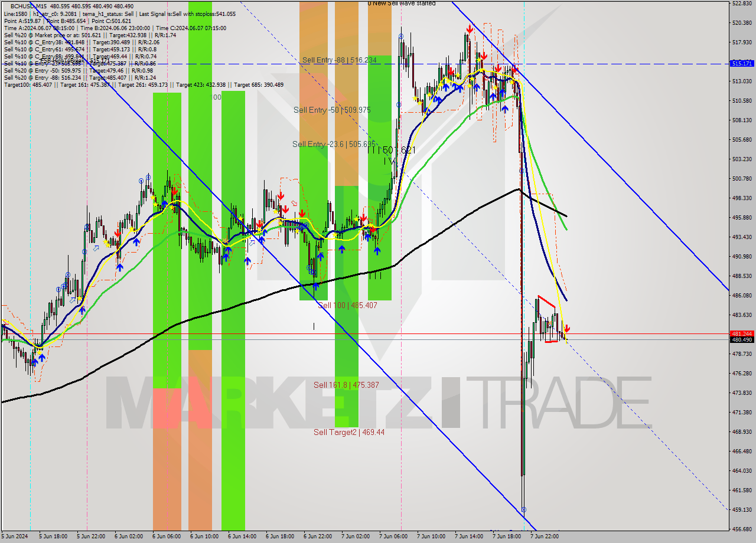Screen dimensions: 756x543
Task: Click the '6 Jun 22:00' time axis label
Action: pyautogui.click(x=318, y=537)
